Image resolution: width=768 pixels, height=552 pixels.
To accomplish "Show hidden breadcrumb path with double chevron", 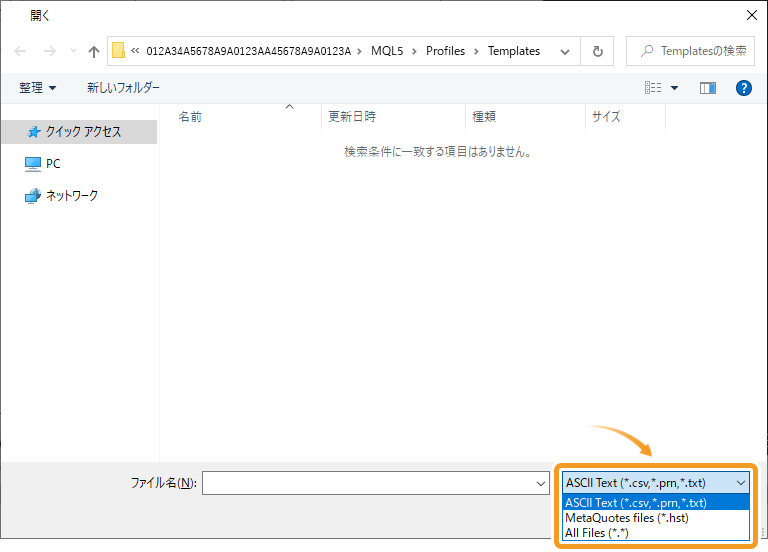I will click(135, 50).
